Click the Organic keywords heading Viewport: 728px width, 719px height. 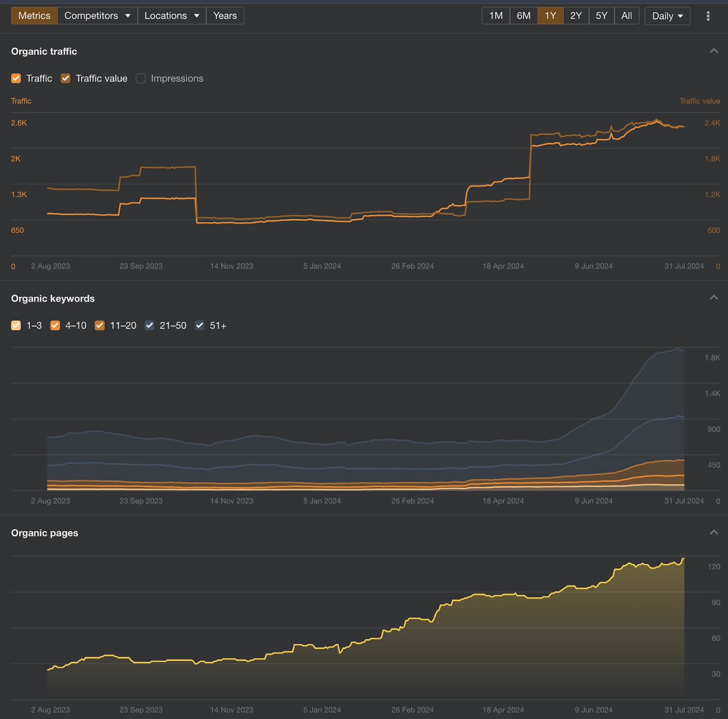(x=53, y=299)
